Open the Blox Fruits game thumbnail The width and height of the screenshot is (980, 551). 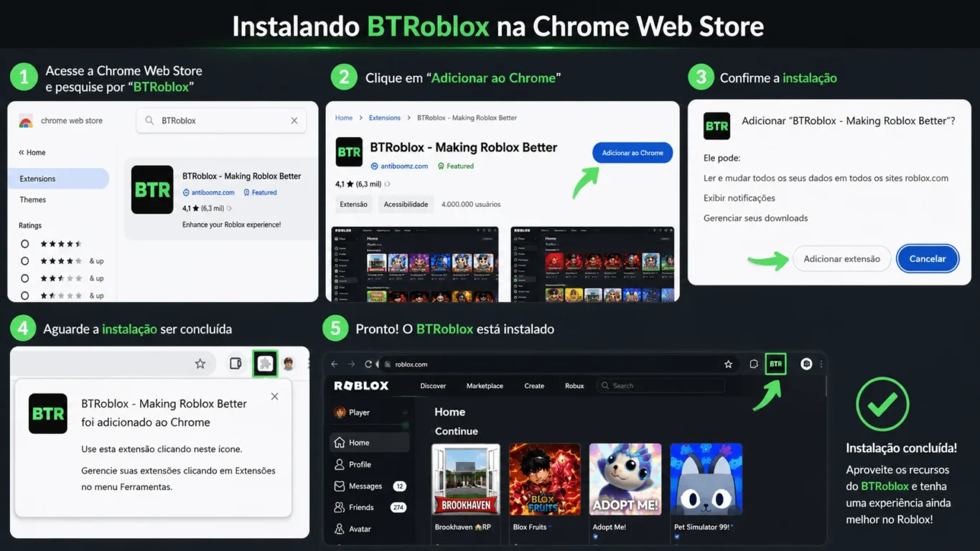pos(545,479)
